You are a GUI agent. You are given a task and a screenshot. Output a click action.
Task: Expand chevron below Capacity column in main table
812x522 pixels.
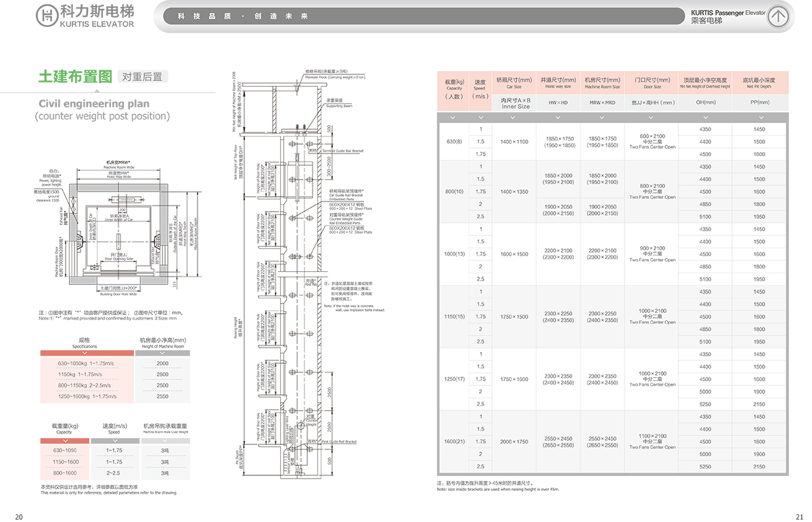[454, 118]
